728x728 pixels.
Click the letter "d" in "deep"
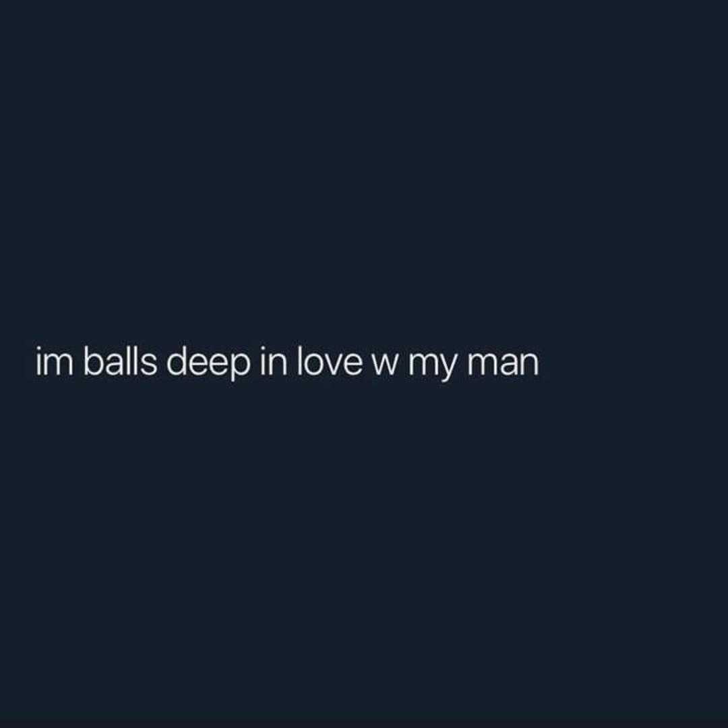pyautogui.click(x=177, y=361)
